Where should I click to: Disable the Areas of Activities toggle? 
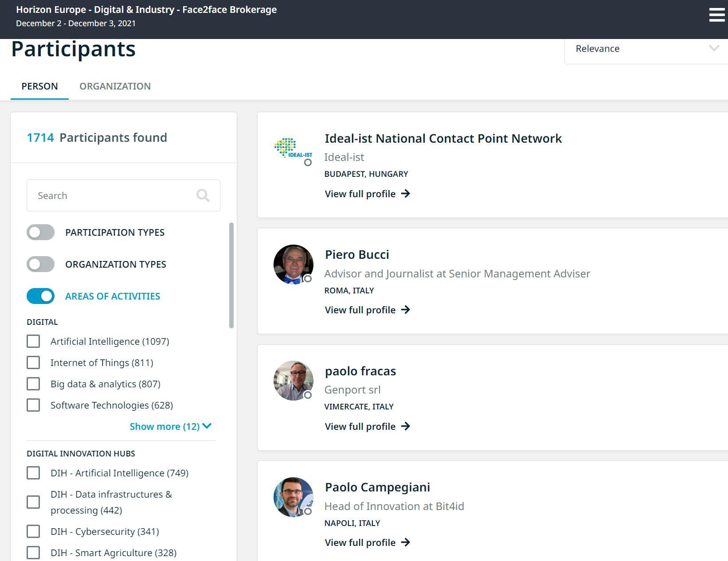pos(41,296)
